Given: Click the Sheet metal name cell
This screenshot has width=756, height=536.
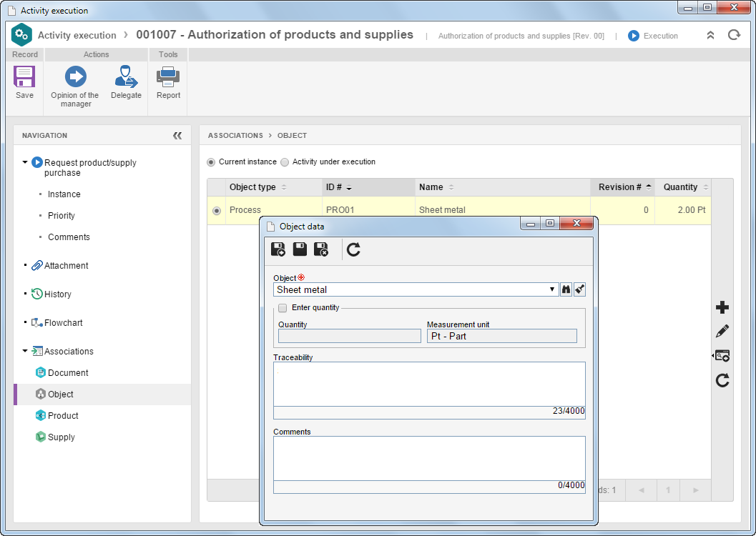Looking at the screenshot, I should (x=442, y=210).
